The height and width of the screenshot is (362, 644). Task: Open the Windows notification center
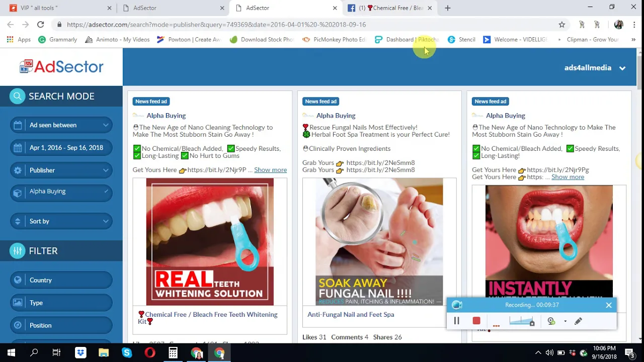click(x=629, y=353)
